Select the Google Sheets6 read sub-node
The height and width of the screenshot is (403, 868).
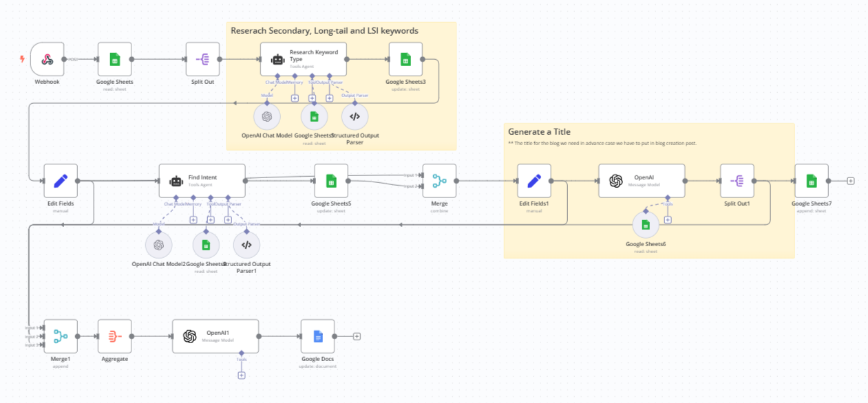click(x=646, y=225)
